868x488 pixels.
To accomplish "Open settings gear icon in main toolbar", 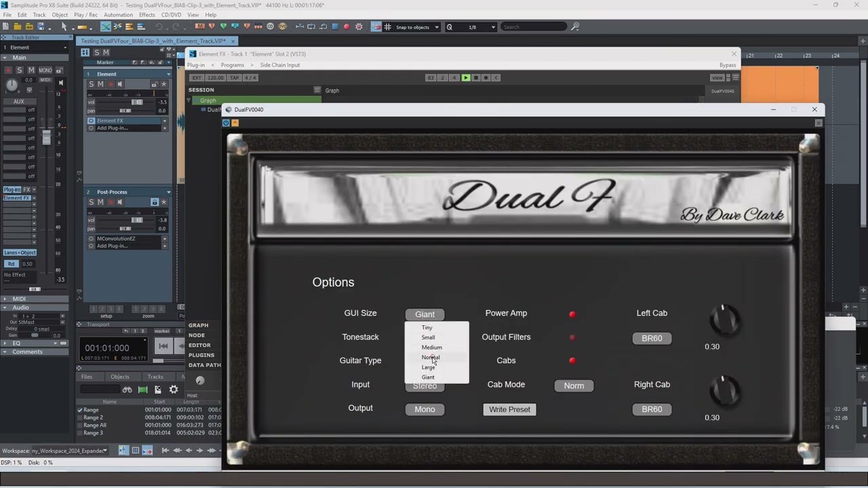I will (359, 27).
